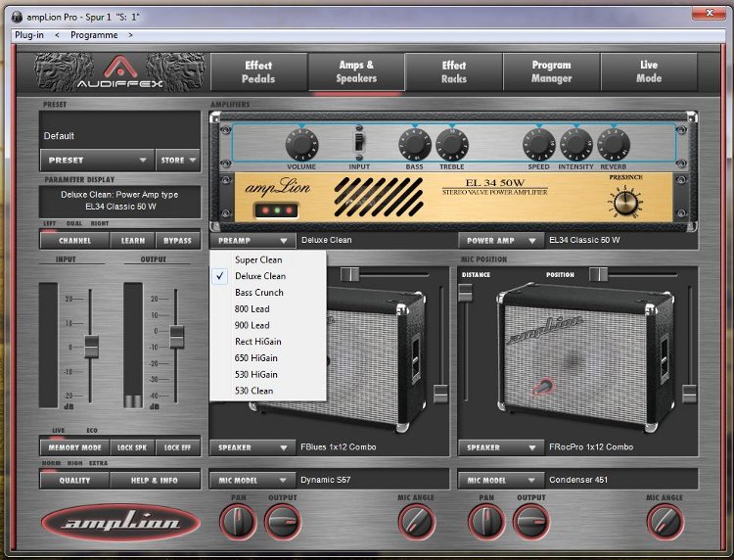Click the ampLion Pro window title icon
The height and width of the screenshot is (560, 734).
(18, 17)
